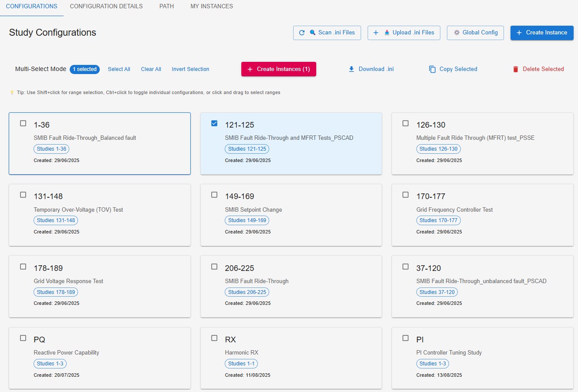Viewport: 578px width, 392px height.
Task: Click the plus icon in Create Instances (1)
Action: (x=250, y=69)
